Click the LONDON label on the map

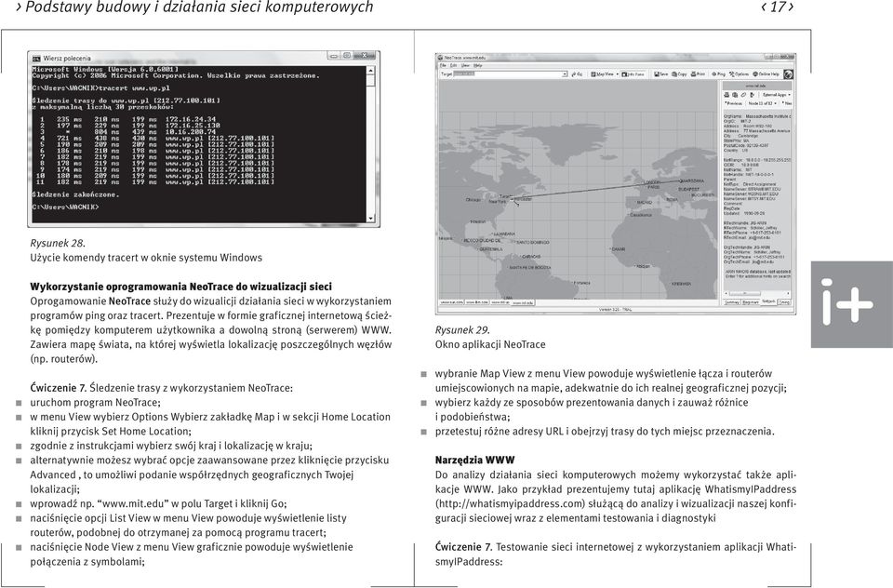coord(652,182)
